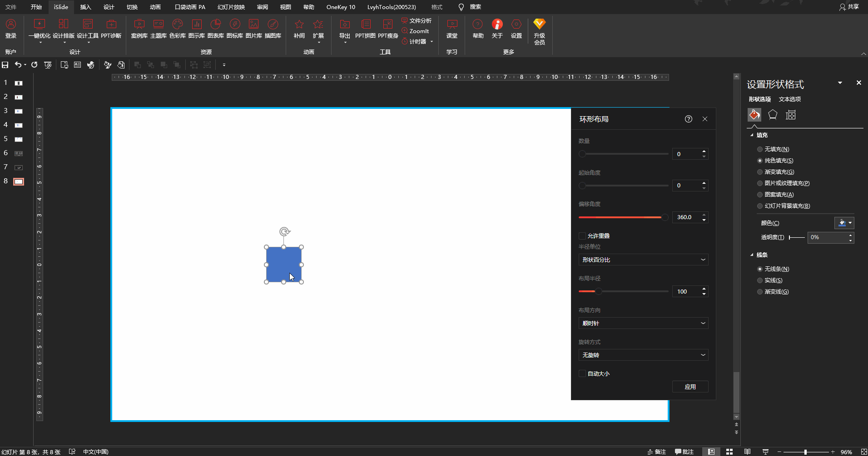
Task: Select the Effects pentagon icon in format pane
Action: (773, 115)
